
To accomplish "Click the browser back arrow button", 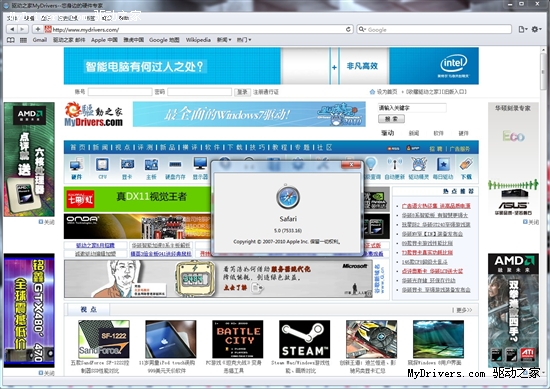I will [12, 29].
